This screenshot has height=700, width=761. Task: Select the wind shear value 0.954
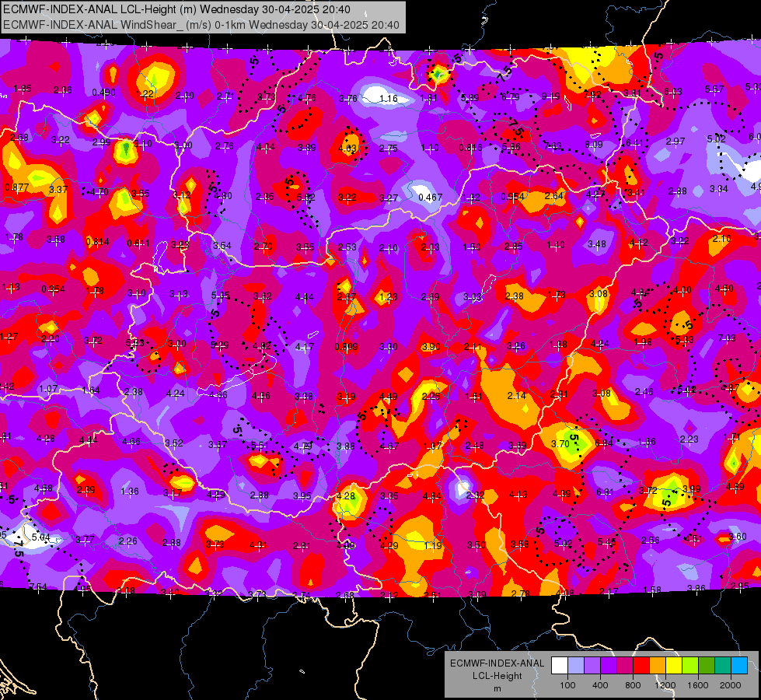click(x=512, y=197)
